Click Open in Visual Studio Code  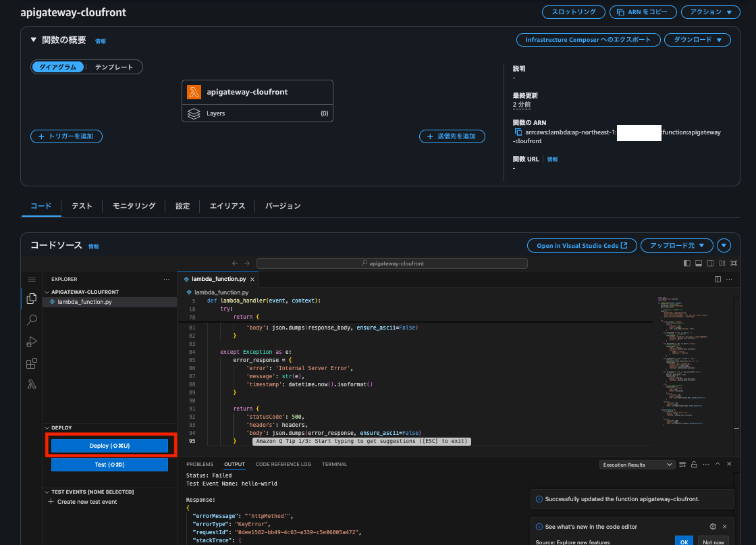tap(582, 246)
